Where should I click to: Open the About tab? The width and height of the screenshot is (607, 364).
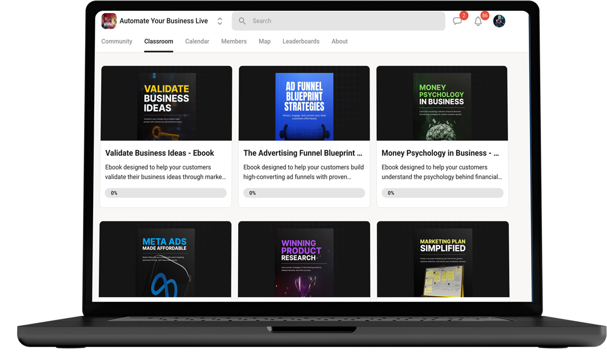click(339, 42)
